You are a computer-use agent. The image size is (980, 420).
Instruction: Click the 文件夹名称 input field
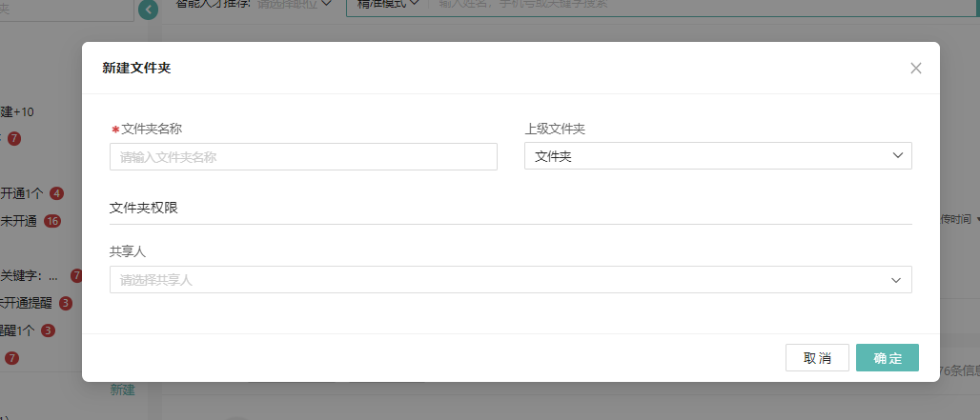[x=303, y=157]
